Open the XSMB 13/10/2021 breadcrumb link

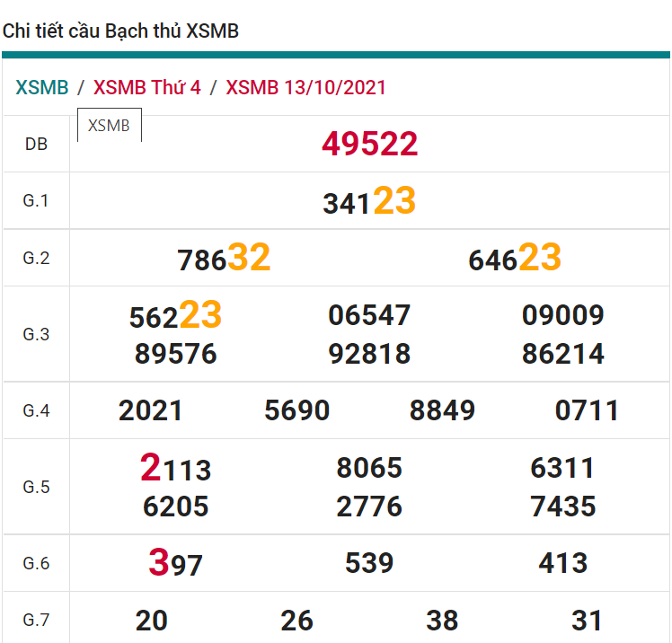tap(305, 88)
